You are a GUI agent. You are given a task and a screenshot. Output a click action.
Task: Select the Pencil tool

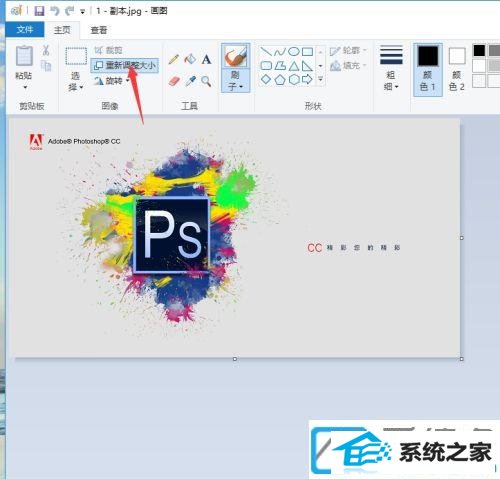point(174,59)
